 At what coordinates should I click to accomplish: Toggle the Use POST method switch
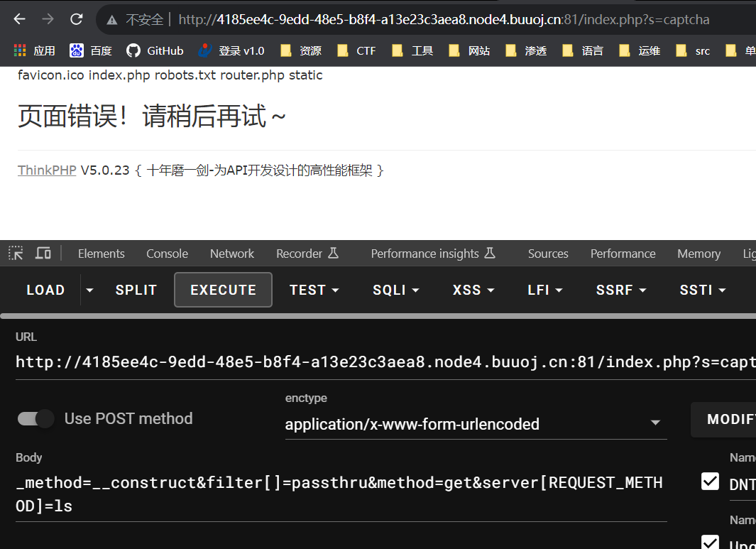coord(36,418)
